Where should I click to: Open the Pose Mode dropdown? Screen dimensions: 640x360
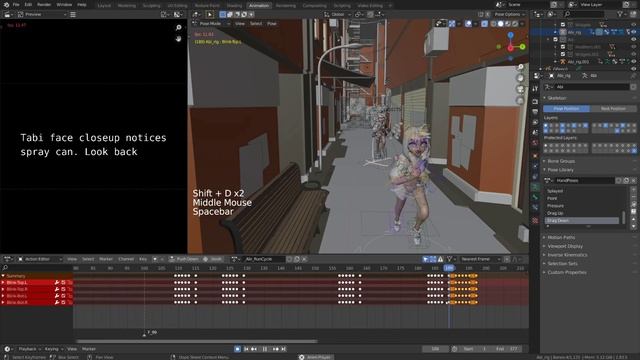click(x=210, y=24)
